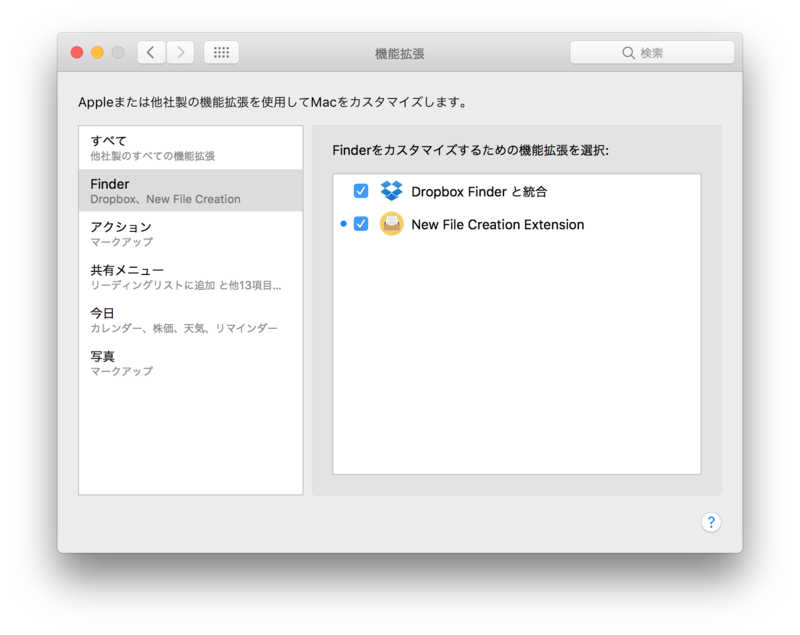Open help with the question mark button
The width and height of the screenshot is (800, 635).
711,522
